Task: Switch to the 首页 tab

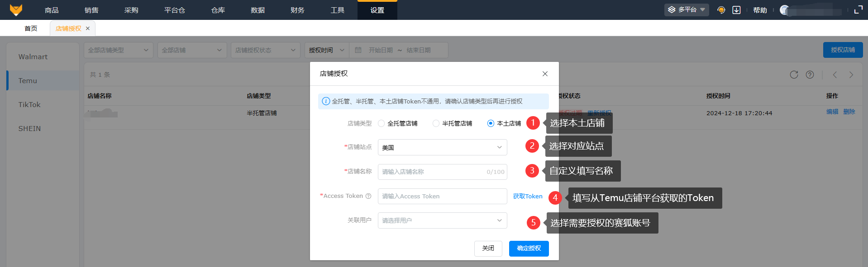Action: click(31, 28)
